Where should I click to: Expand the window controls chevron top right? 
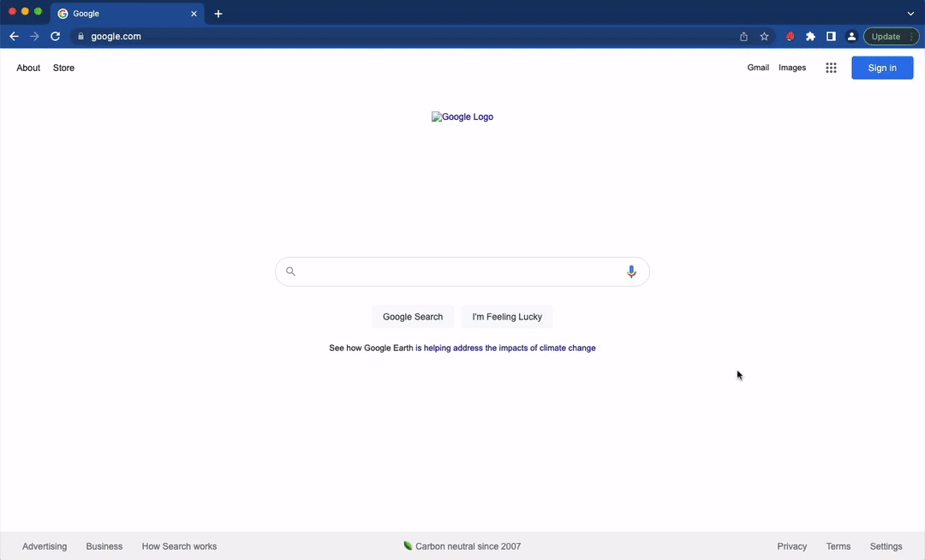910,14
